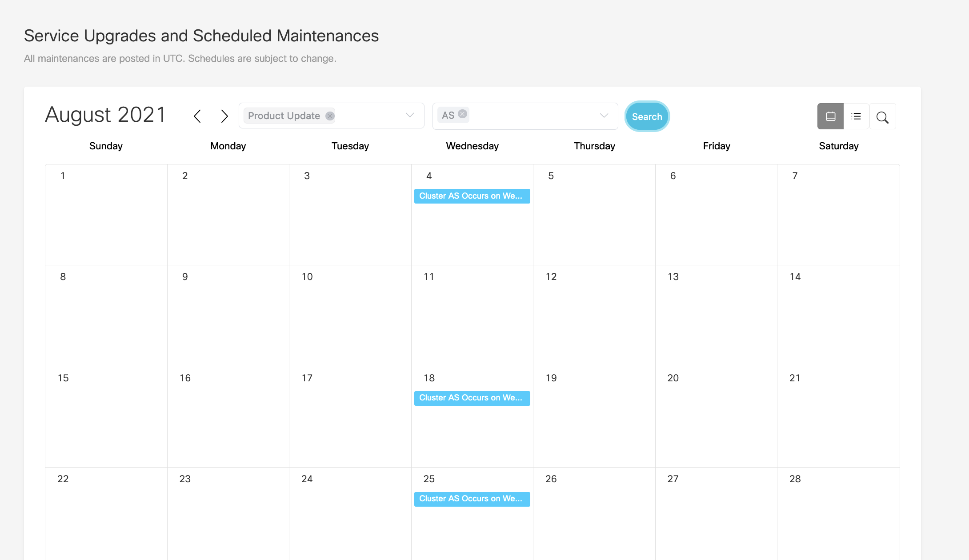969x560 pixels.
Task: Go to the next month
Action: pyautogui.click(x=224, y=116)
